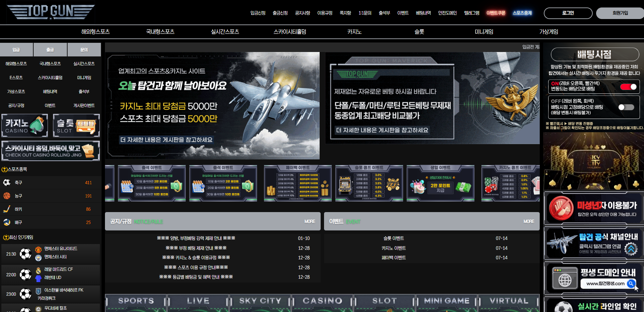Open the 미니게임 main menu item
644x312 pixels.
484,32
